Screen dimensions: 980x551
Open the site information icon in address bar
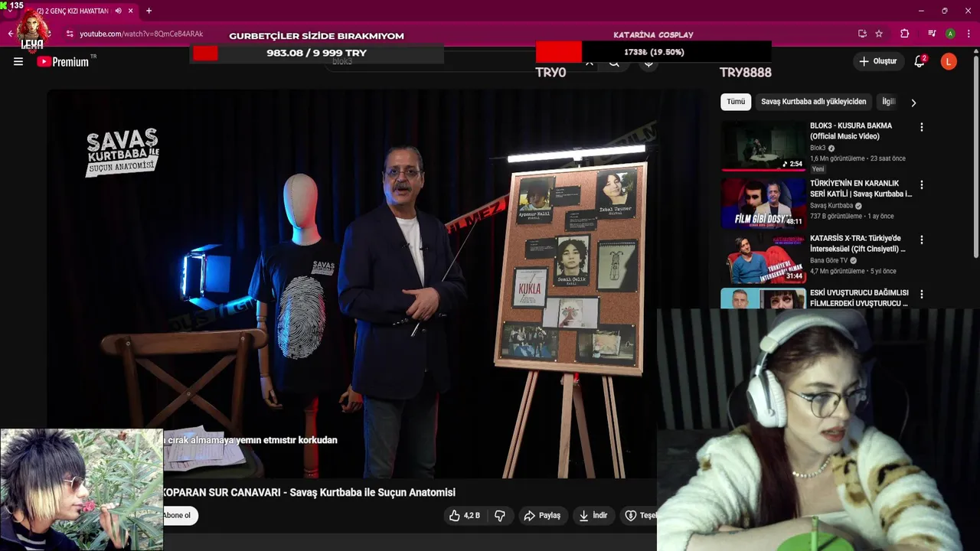[x=70, y=34]
